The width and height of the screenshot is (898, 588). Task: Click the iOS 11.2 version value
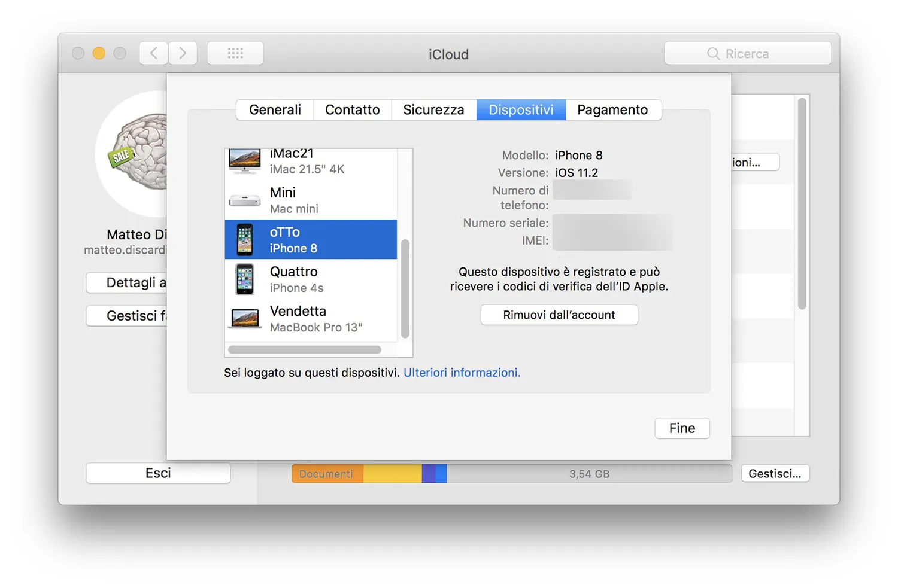[x=577, y=173]
